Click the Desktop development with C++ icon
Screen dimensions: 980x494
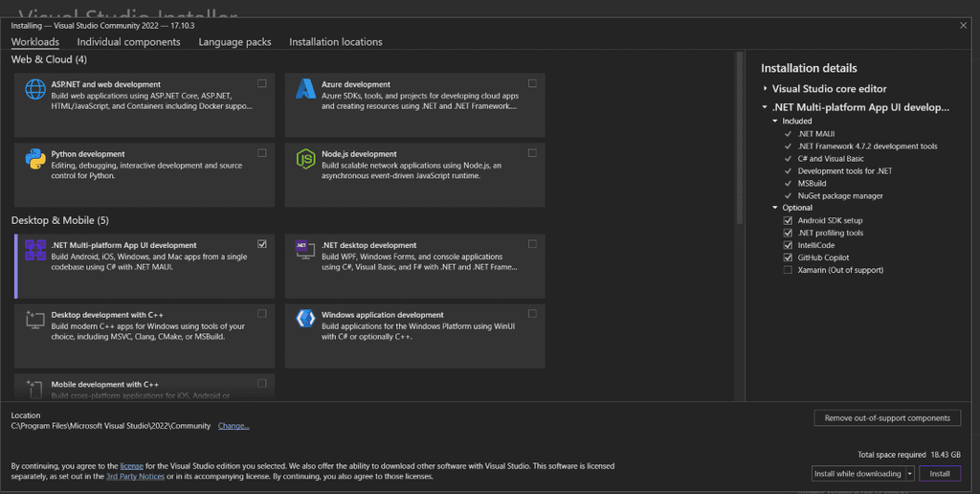click(35, 320)
